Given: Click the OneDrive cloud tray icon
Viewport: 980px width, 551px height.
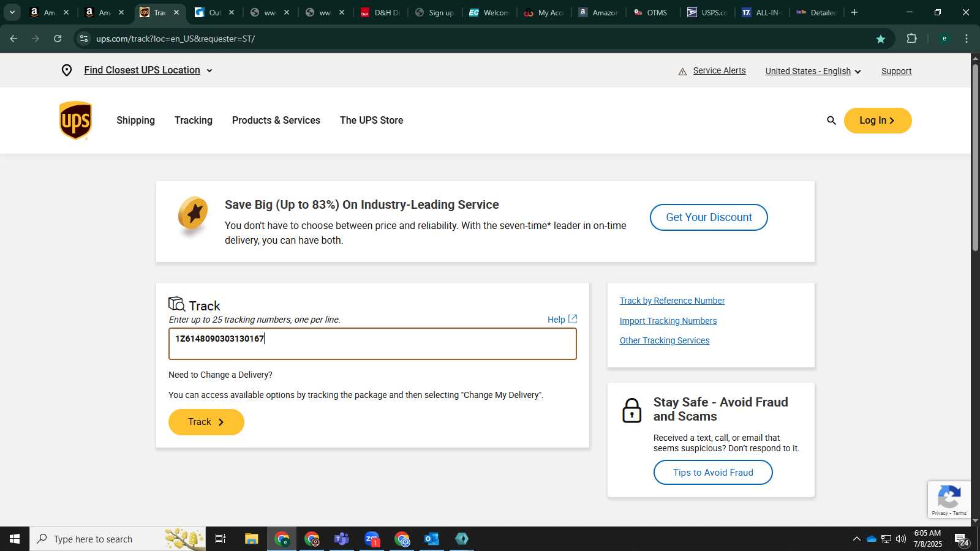Looking at the screenshot, I should point(871,539).
